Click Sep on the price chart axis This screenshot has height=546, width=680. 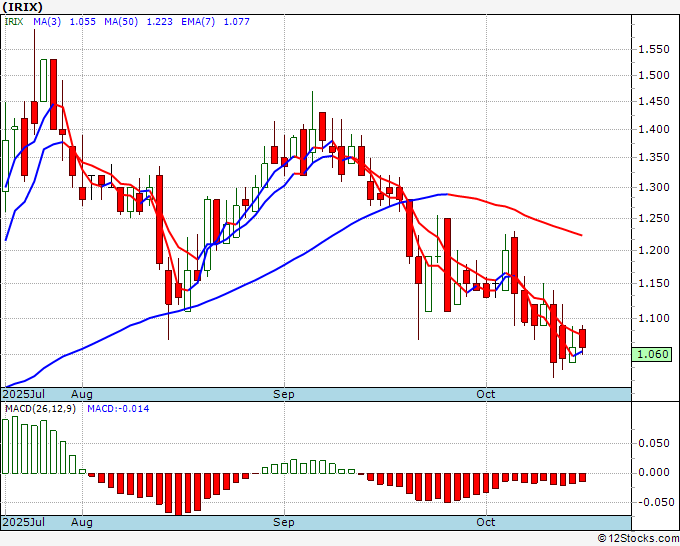click(284, 394)
